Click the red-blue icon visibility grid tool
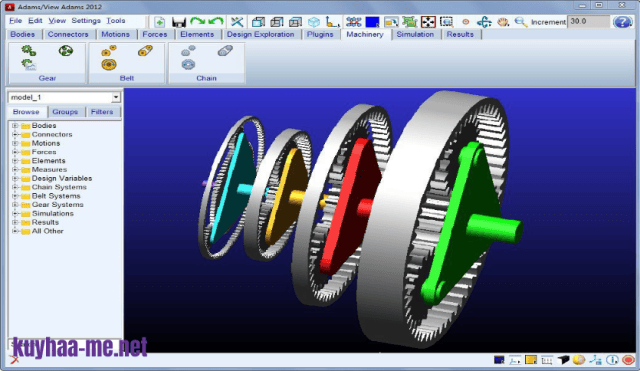The width and height of the screenshot is (640, 371). point(353,22)
